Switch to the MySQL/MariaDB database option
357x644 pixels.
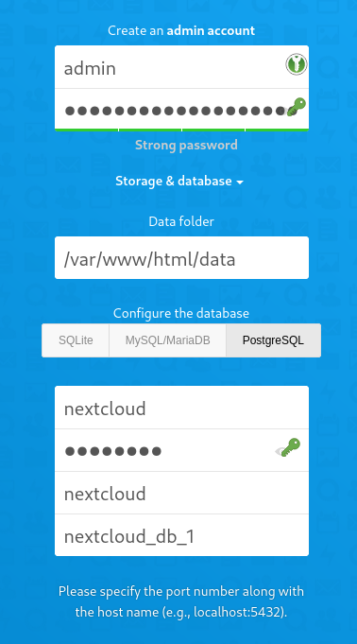167,340
